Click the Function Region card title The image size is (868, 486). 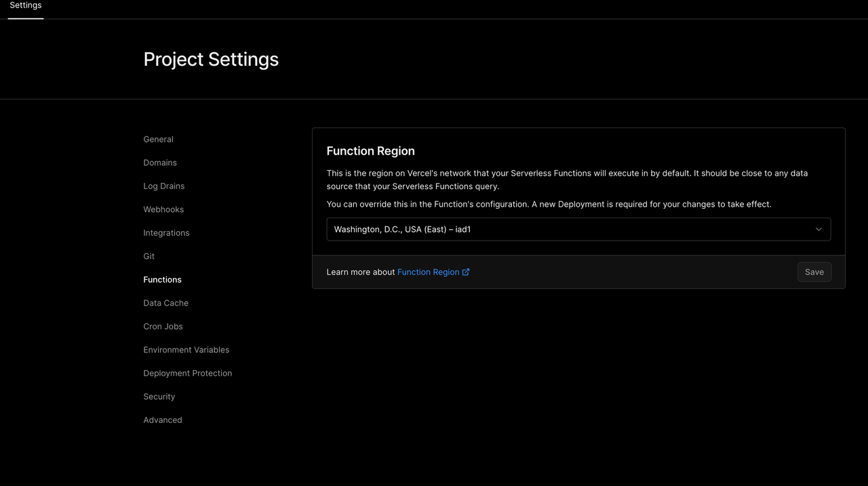(370, 151)
